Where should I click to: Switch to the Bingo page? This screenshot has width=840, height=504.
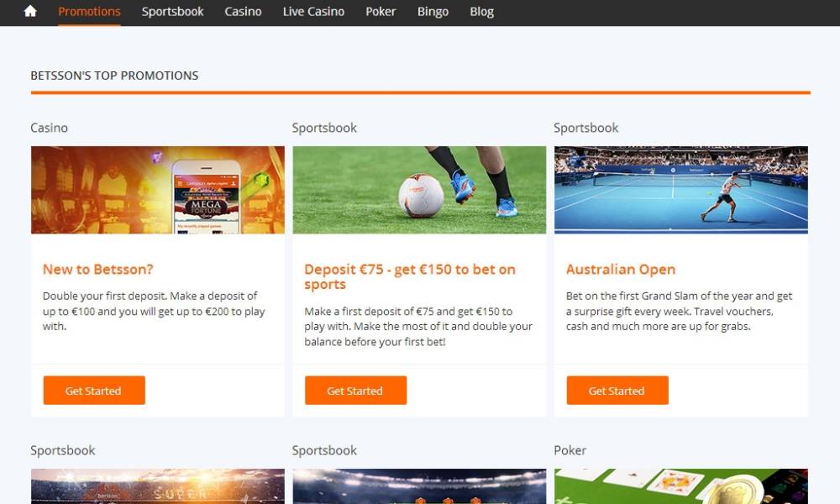point(433,11)
